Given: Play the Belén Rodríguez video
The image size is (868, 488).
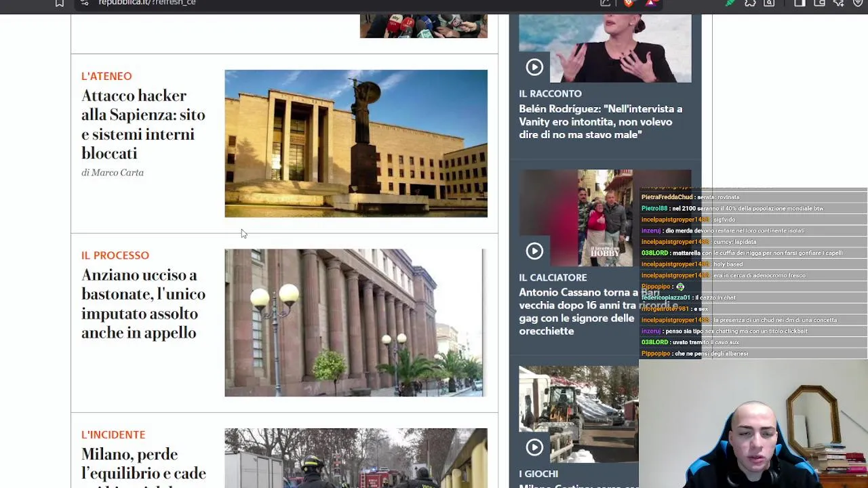Looking at the screenshot, I should [534, 66].
